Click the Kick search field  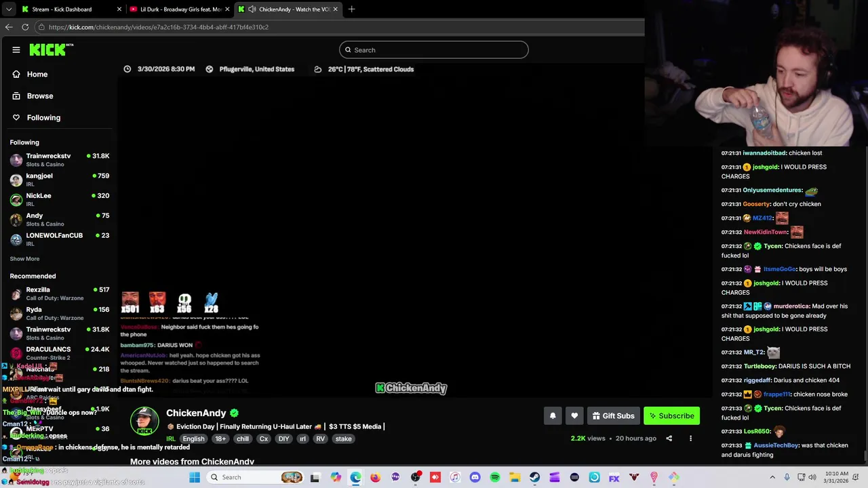tap(433, 49)
